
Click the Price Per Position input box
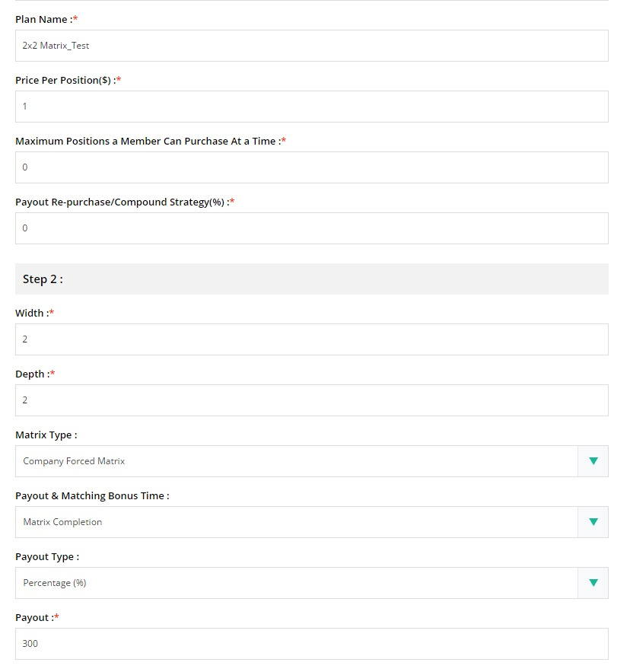(x=311, y=107)
